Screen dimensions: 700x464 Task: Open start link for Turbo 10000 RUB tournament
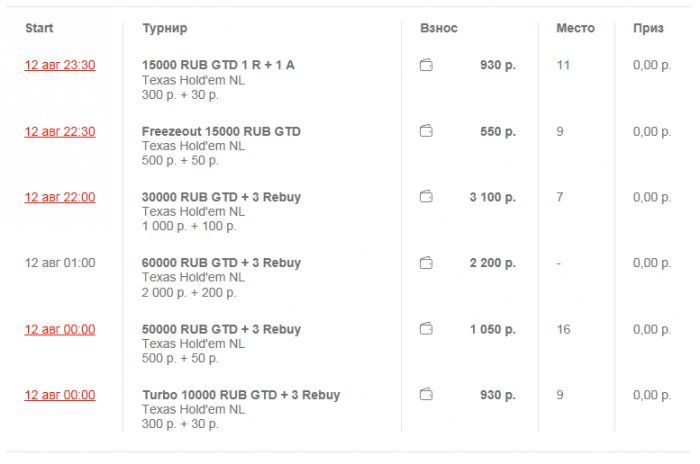coord(60,395)
